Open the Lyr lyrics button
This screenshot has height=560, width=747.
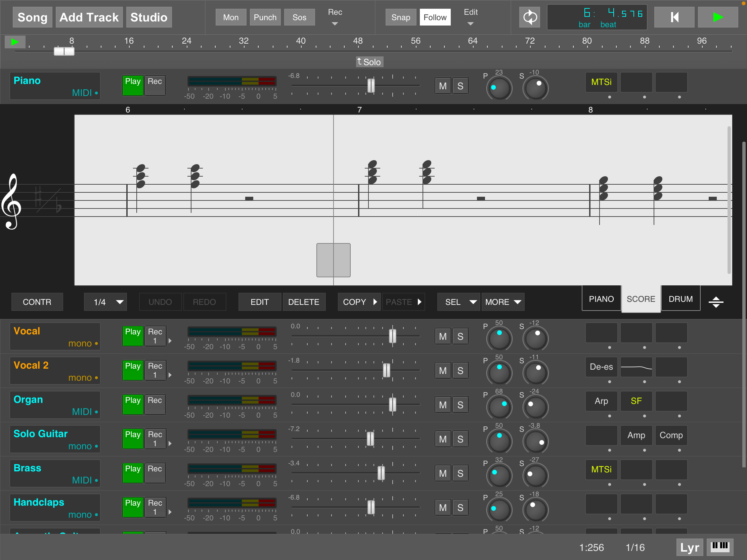point(689,547)
